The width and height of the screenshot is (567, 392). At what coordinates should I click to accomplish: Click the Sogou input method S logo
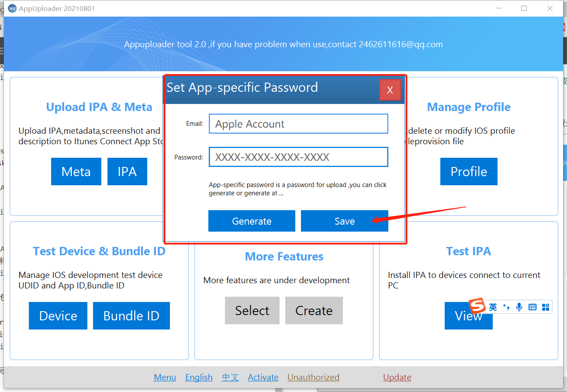coord(477,306)
